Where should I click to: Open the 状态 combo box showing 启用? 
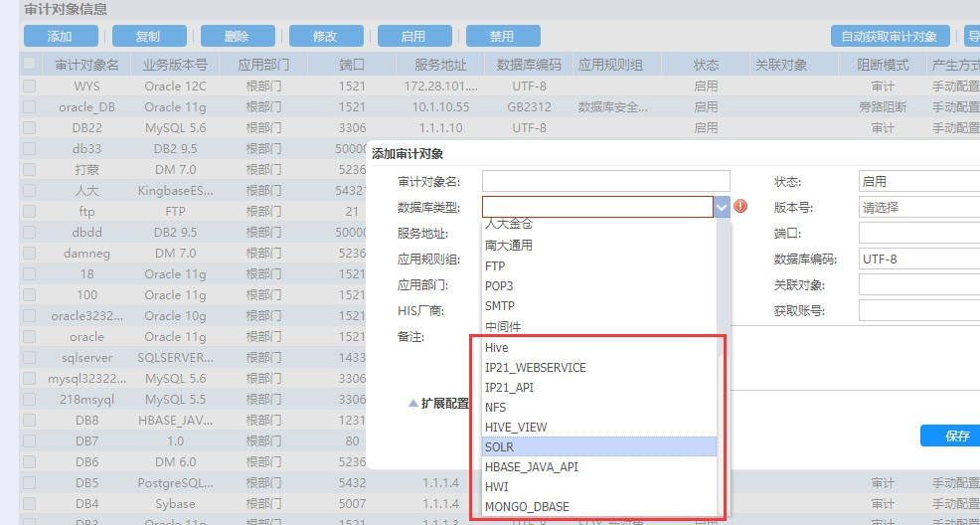(918, 182)
